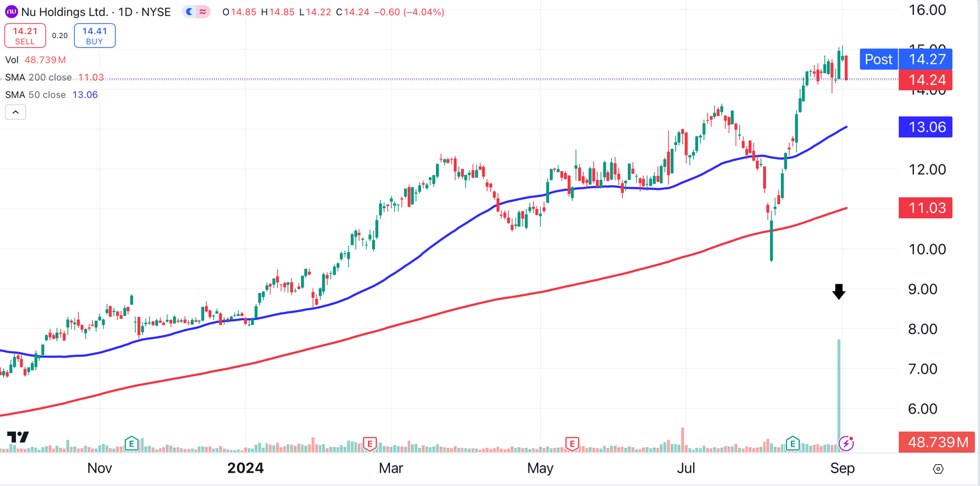Click the Nu Holdings purple logo icon
Screen dimensions: 980x486
[11, 12]
